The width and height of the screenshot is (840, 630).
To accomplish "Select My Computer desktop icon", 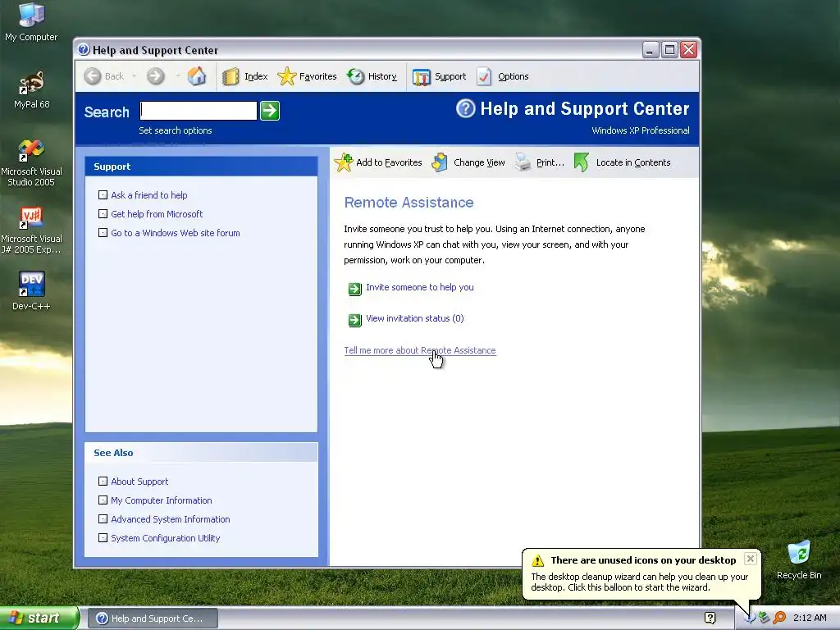I will click(31, 22).
